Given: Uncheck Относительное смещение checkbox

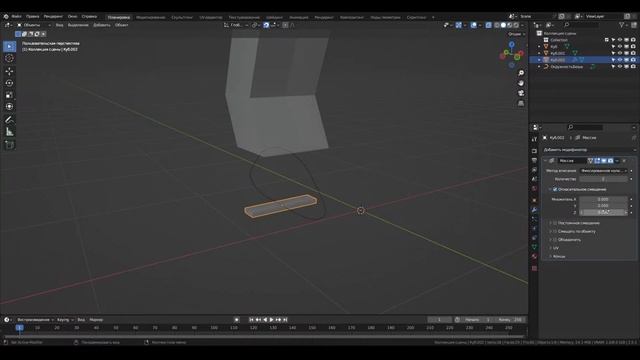Looking at the screenshot, I should click(555, 189).
